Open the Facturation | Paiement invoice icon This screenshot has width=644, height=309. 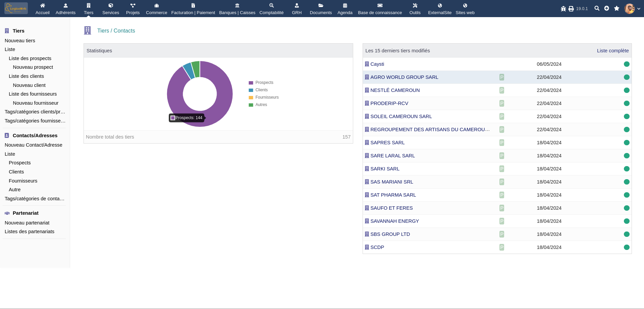pos(193,5)
